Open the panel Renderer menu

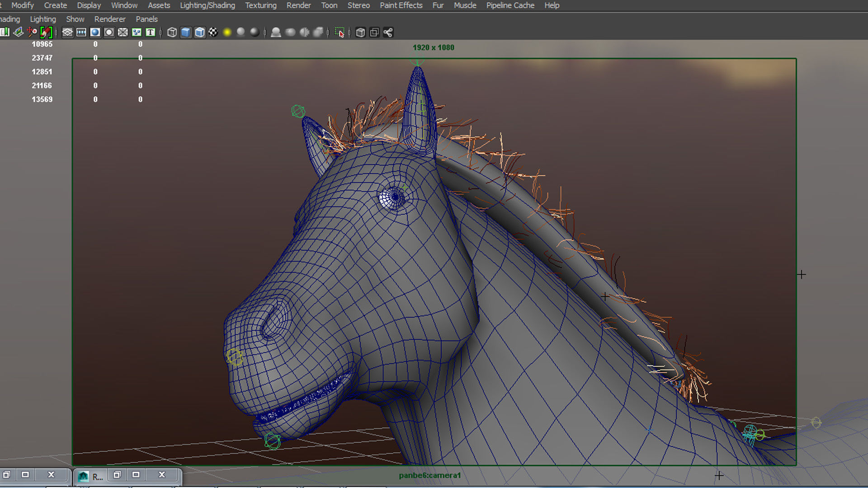click(x=110, y=19)
